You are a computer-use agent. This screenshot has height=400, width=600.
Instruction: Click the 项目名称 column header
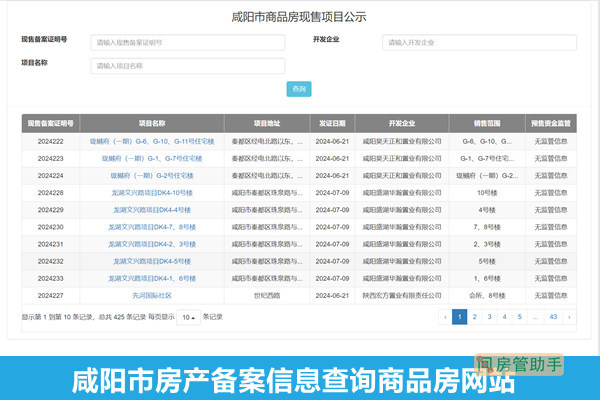[x=152, y=123]
